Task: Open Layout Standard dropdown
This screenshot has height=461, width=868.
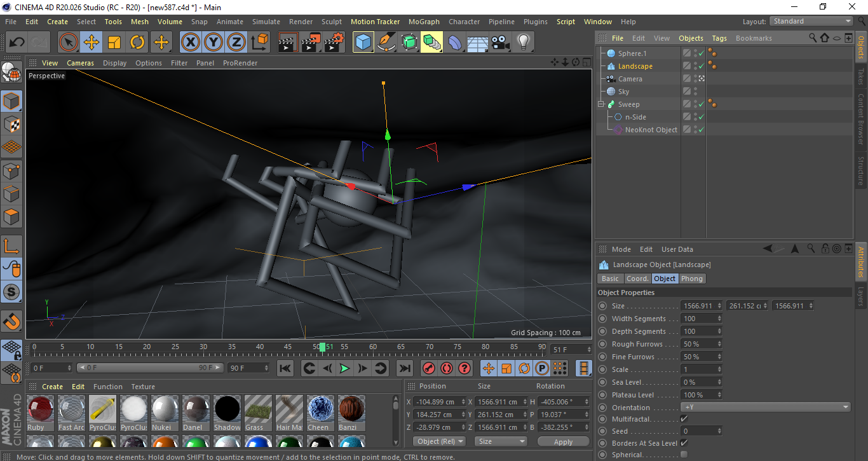Action: click(x=811, y=21)
